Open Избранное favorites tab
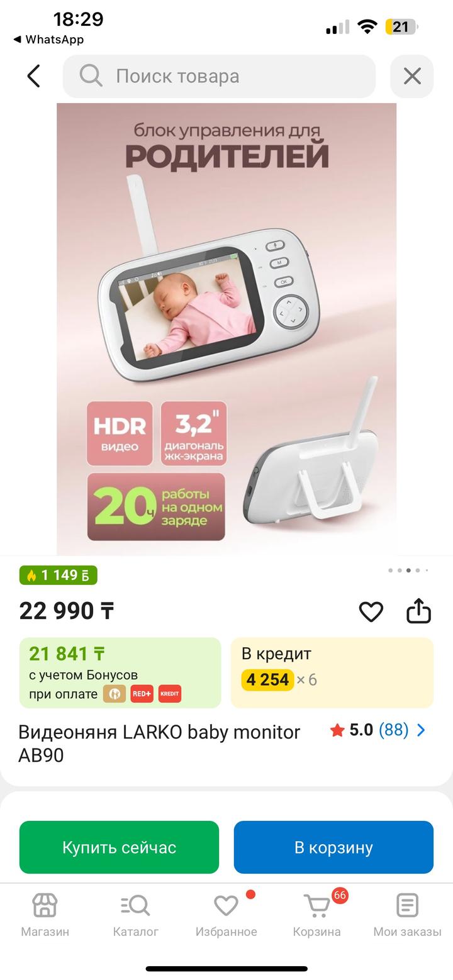Screen dimensions: 453x980 tap(226, 916)
